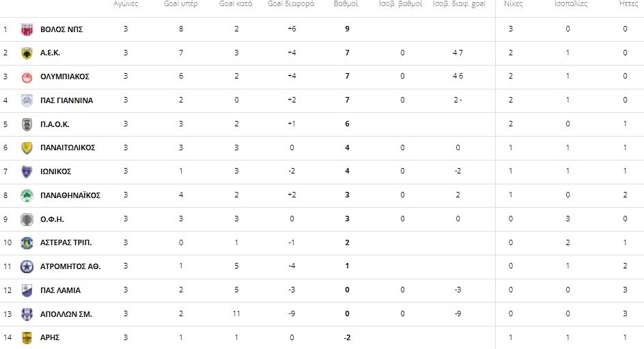This screenshot has width=644, height=349.
Task: Sort by the Goal διαφορά column header
Action: (291, 4)
